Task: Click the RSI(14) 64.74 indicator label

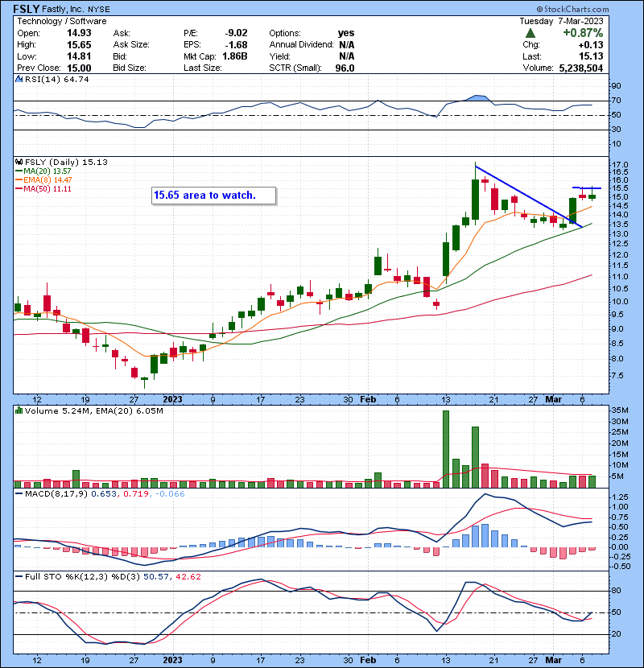Action: (56, 79)
